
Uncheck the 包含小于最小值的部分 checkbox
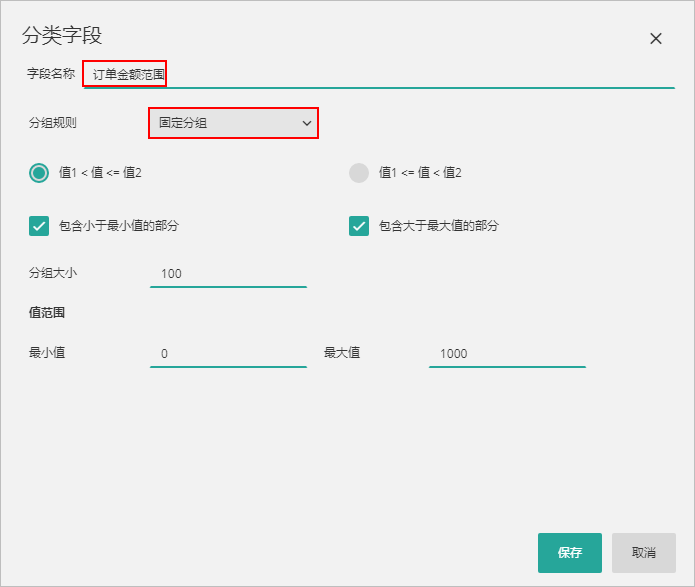click(39, 226)
